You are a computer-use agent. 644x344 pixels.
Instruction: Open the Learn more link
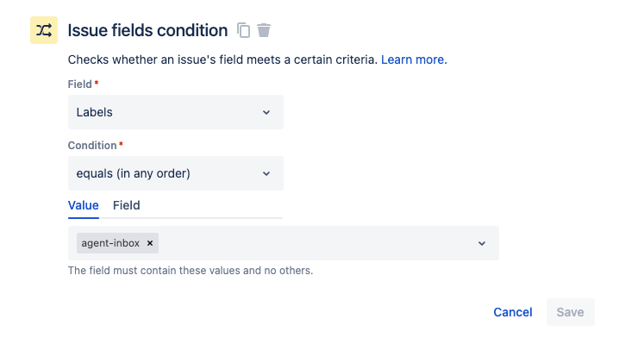coord(414,59)
